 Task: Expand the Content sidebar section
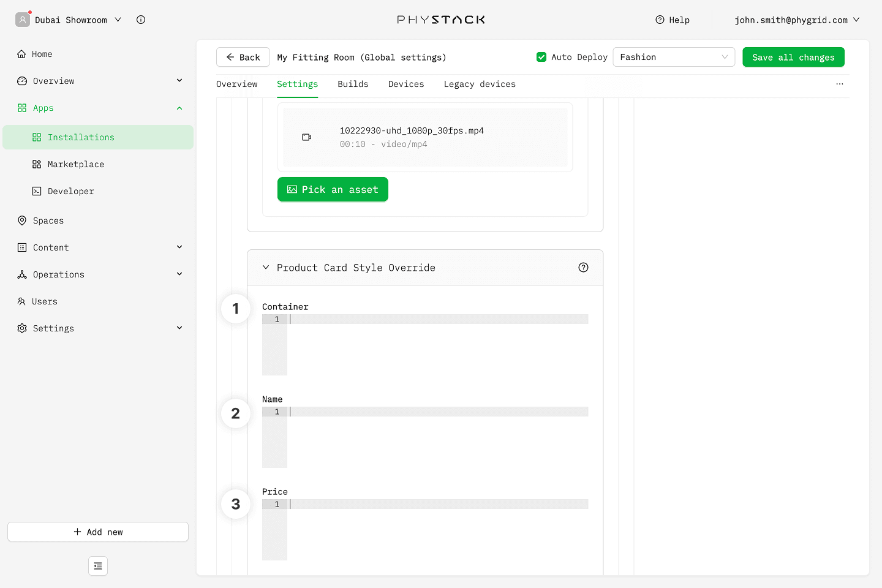[x=179, y=247]
